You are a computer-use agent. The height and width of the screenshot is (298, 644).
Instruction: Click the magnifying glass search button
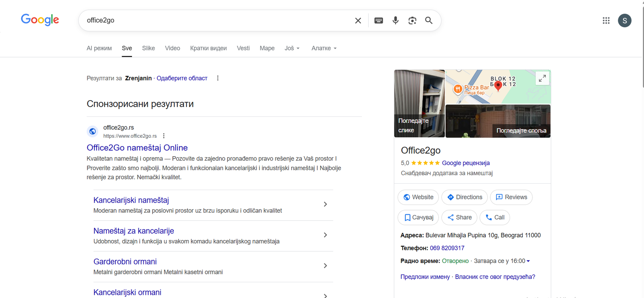[429, 21]
